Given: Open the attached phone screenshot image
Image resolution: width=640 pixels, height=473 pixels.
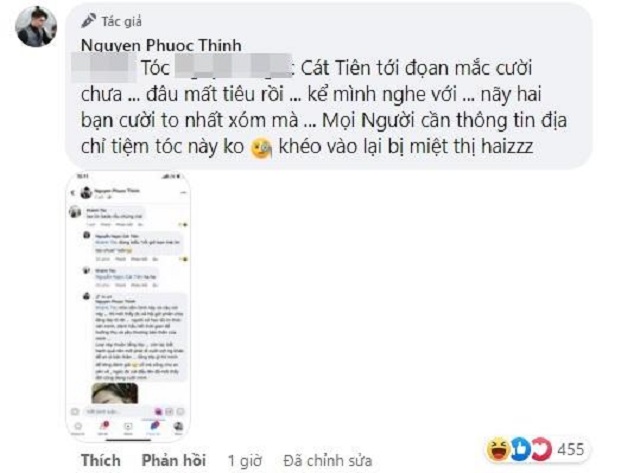Looking at the screenshot, I should tap(128, 306).
